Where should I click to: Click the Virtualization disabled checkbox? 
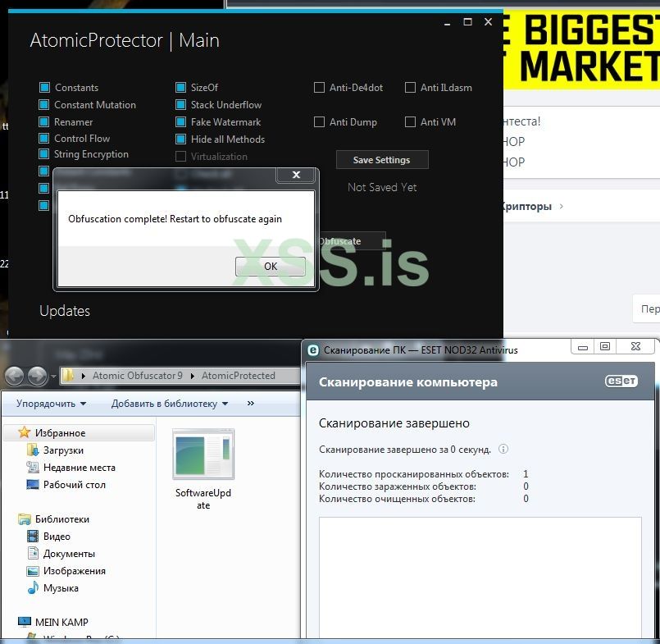[x=180, y=156]
